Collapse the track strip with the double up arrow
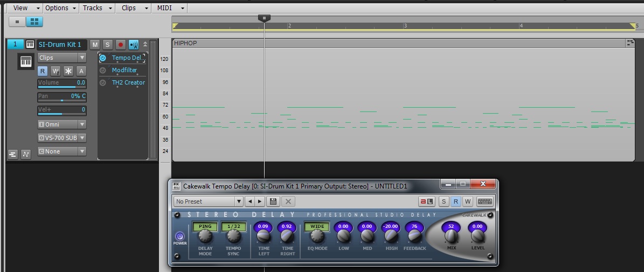The width and height of the screenshot is (644, 272). tap(144, 44)
